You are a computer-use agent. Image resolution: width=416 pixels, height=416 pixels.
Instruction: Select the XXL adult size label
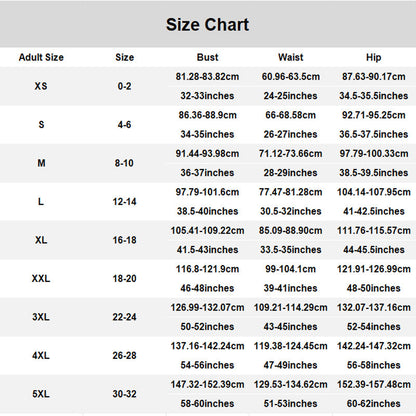41,278
